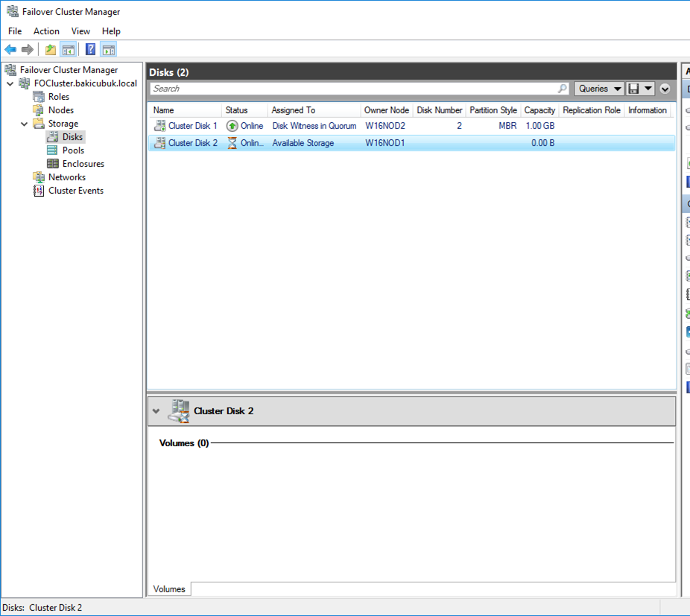Select FOCluster.bakicubuk.local in the tree
The height and width of the screenshot is (616, 690).
tap(86, 83)
